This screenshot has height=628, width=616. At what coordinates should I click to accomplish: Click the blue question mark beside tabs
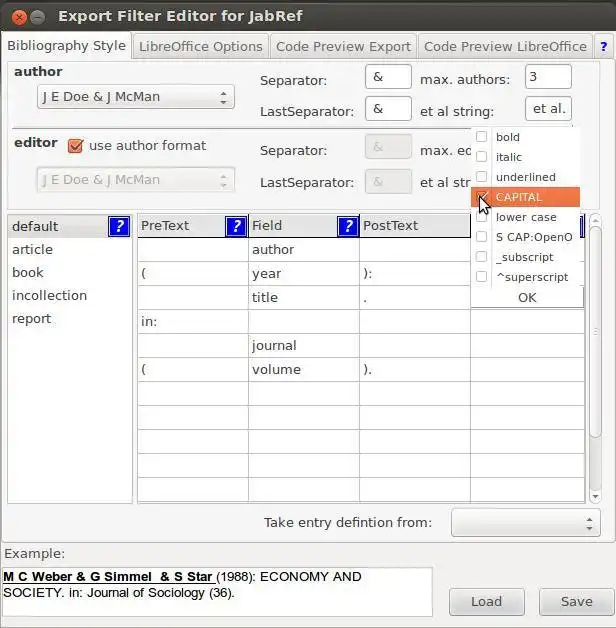coord(604,46)
